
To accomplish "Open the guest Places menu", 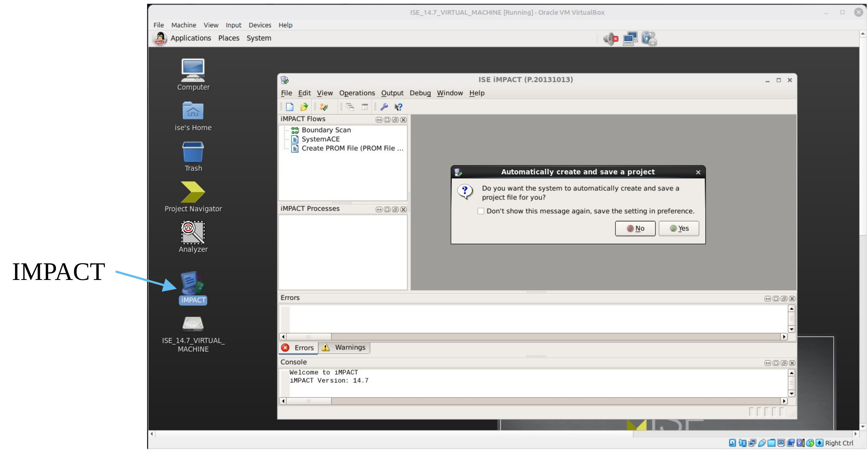I will tap(229, 38).
